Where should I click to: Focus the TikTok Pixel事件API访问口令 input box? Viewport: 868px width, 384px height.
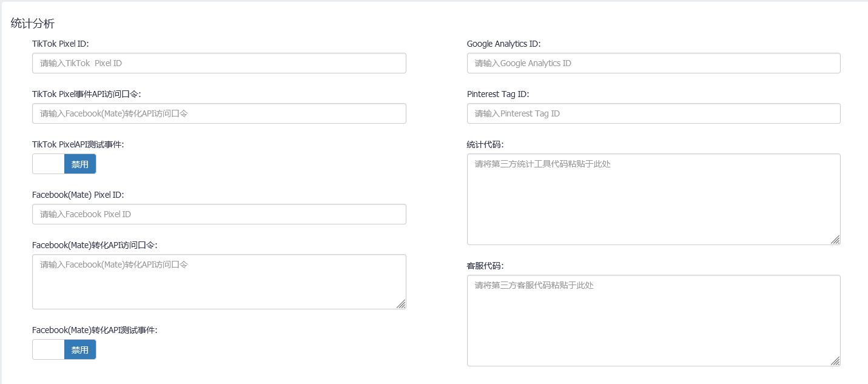click(x=219, y=113)
